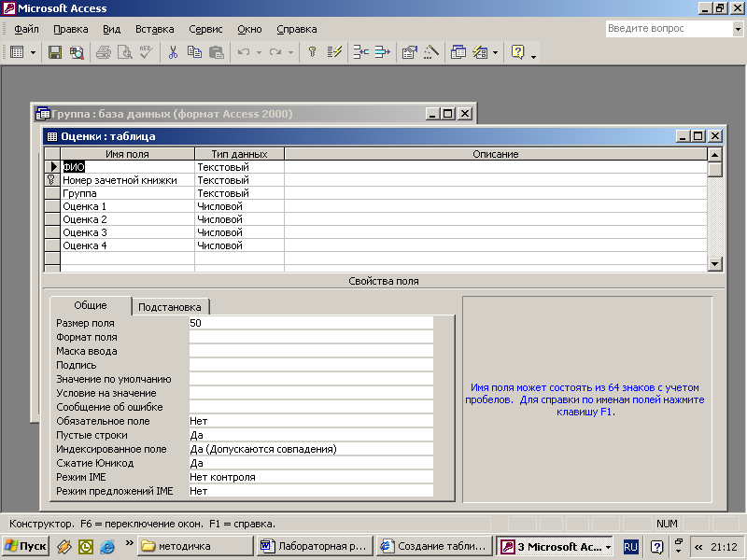The width and height of the screenshot is (747, 560).
Task: Click the Properties toolbar icon
Action: click(409, 52)
